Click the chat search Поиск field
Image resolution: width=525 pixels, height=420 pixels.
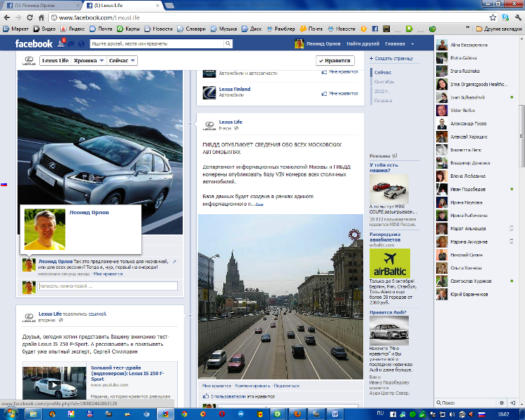tap(465, 402)
